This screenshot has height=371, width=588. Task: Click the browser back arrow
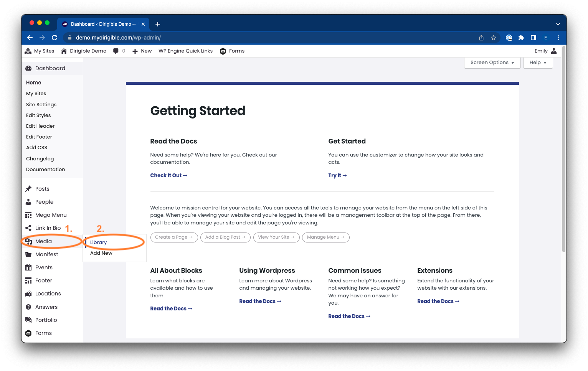tap(30, 38)
